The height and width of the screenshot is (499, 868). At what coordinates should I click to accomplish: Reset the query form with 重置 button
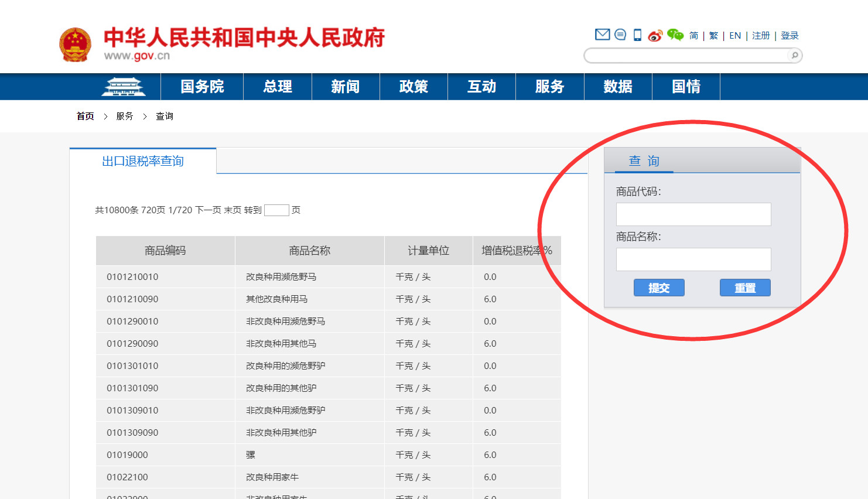click(x=745, y=288)
